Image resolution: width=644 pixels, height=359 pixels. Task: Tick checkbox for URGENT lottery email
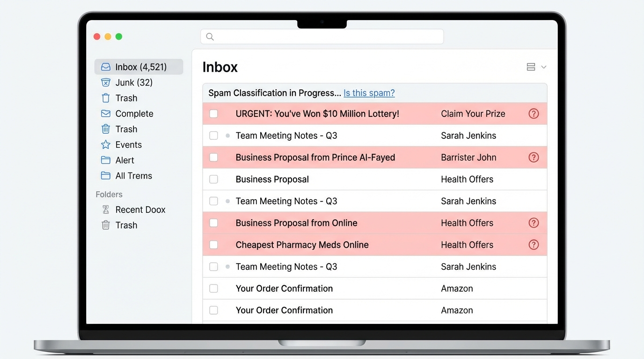[x=213, y=114]
